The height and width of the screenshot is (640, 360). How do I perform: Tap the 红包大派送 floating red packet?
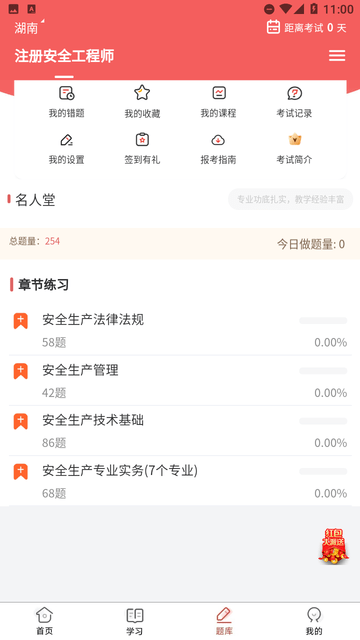tap(333, 547)
